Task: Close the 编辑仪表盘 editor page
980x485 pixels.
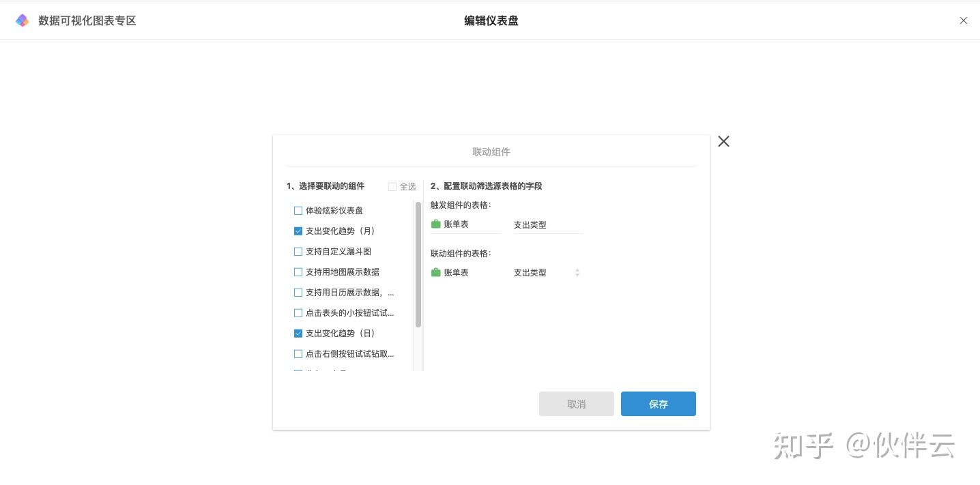Action: click(x=963, y=20)
